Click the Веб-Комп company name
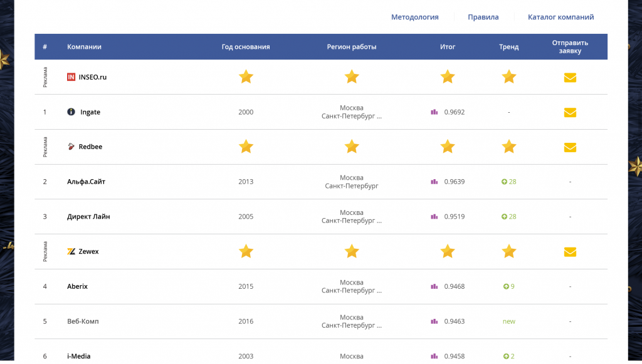Screen dimensions: 642x364 (x=83, y=321)
